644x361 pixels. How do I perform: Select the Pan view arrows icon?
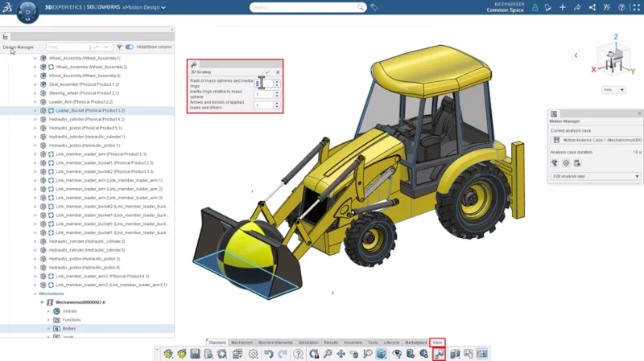click(341, 354)
